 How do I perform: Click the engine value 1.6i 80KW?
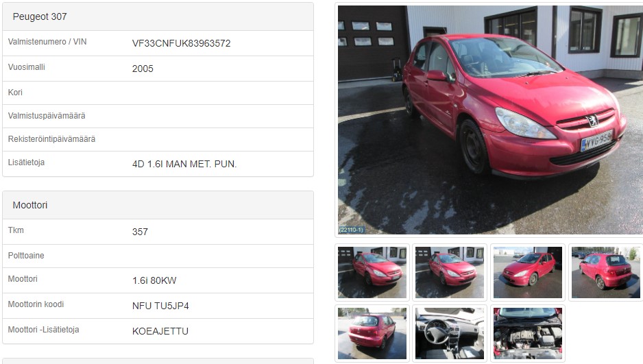[154, 281]
